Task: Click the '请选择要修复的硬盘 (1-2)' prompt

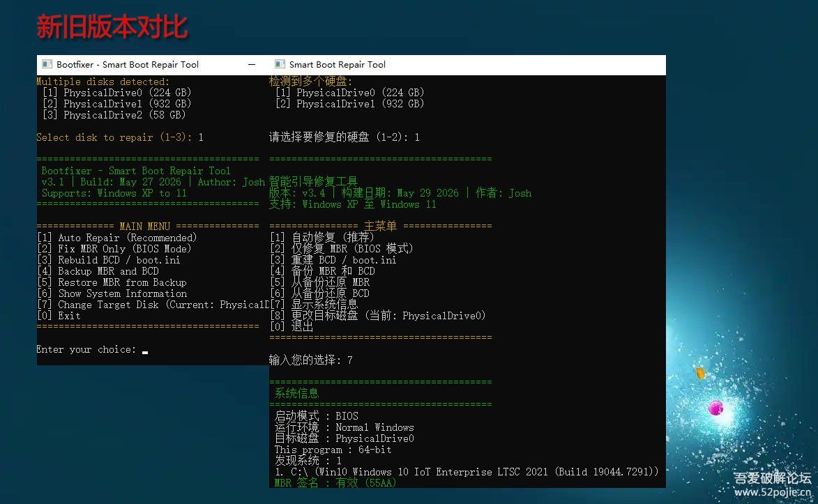Action: click(x=344, y=137)
